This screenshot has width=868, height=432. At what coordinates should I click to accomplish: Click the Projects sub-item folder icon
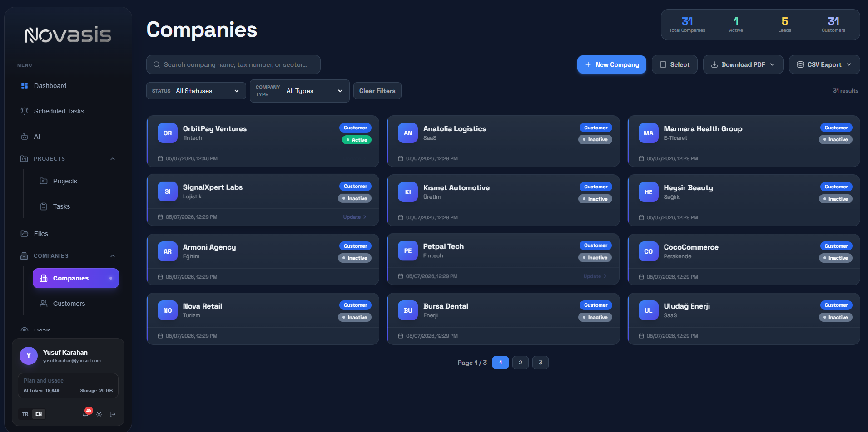pyautogui.click(x=44, y=181)
